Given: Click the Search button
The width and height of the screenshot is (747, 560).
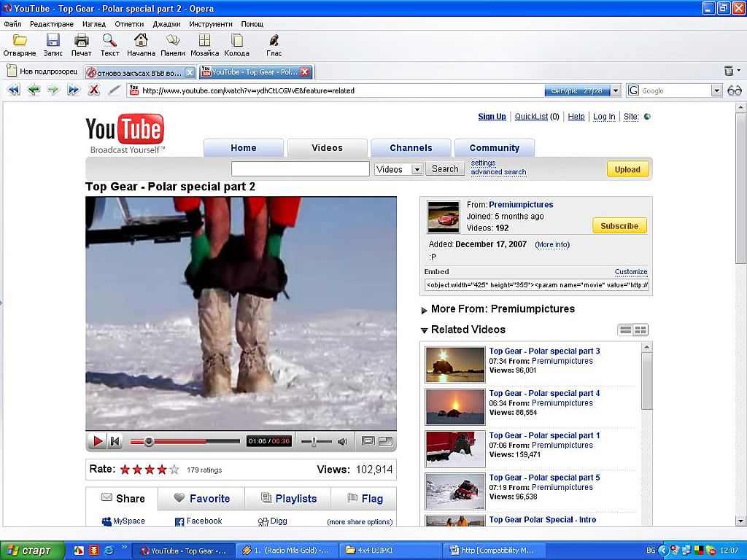Looking at the screenshot, I should 445,169.
